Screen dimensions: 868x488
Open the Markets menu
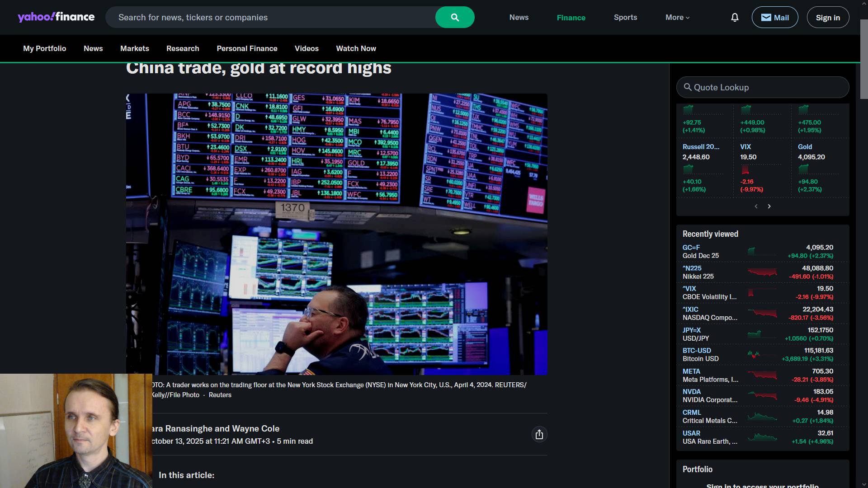[135, 48]
